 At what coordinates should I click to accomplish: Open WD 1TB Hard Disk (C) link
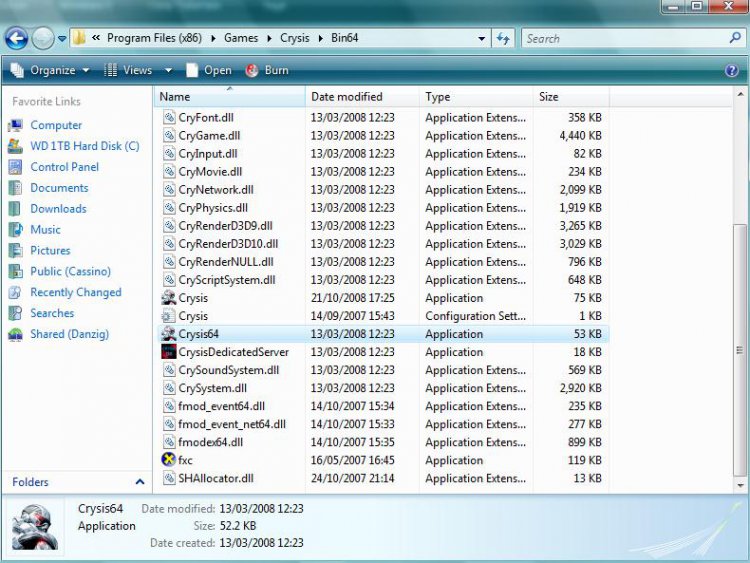[x=85, y=146]
